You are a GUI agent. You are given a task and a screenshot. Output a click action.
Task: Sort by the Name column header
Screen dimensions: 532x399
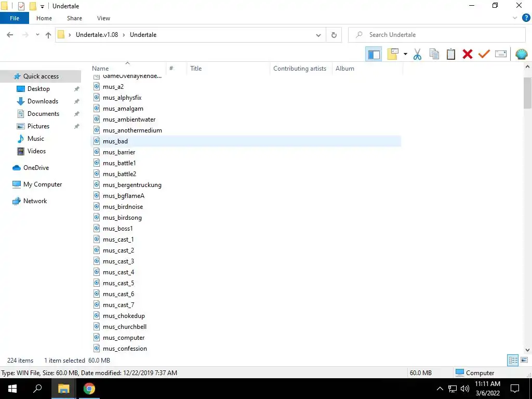(128, 68)
